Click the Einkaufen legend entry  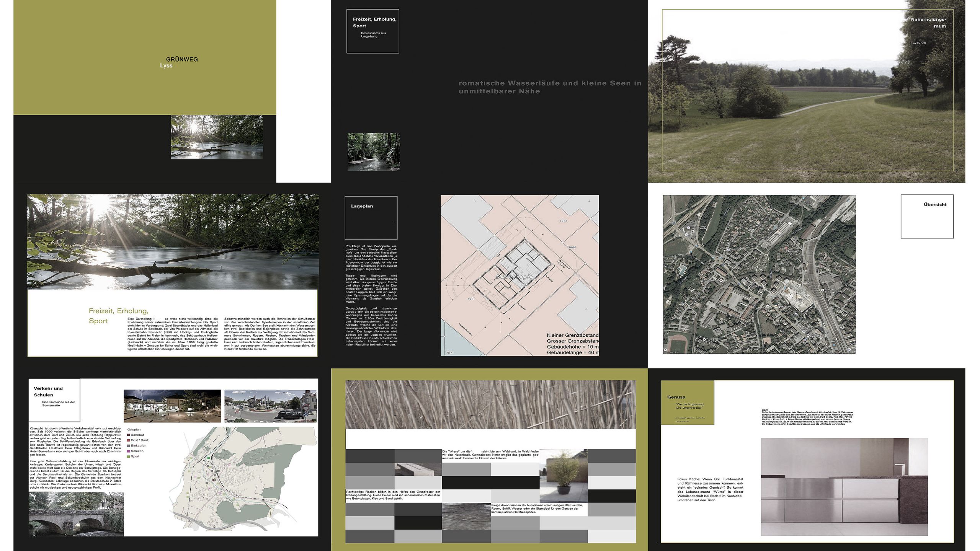[x=138, y=446]
